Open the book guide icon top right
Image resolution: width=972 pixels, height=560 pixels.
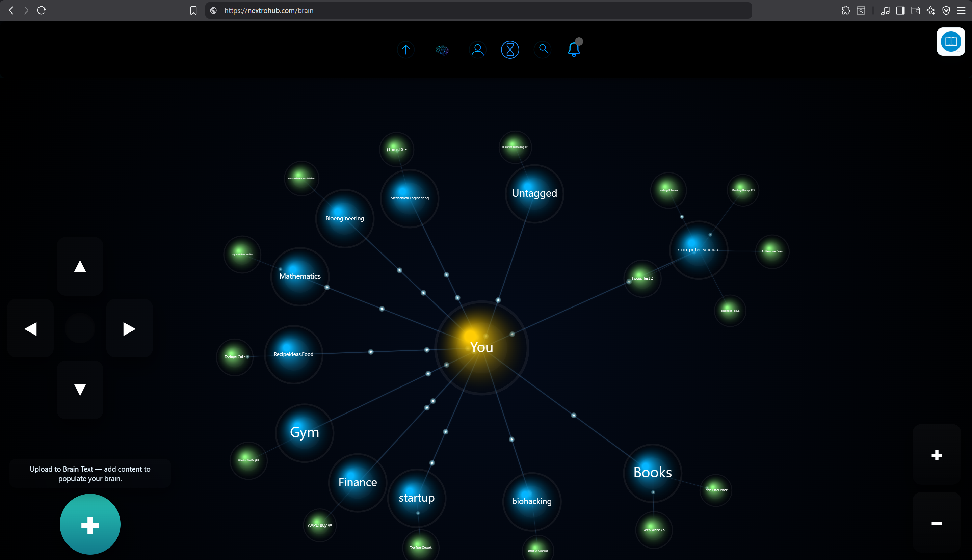[950, 42]
